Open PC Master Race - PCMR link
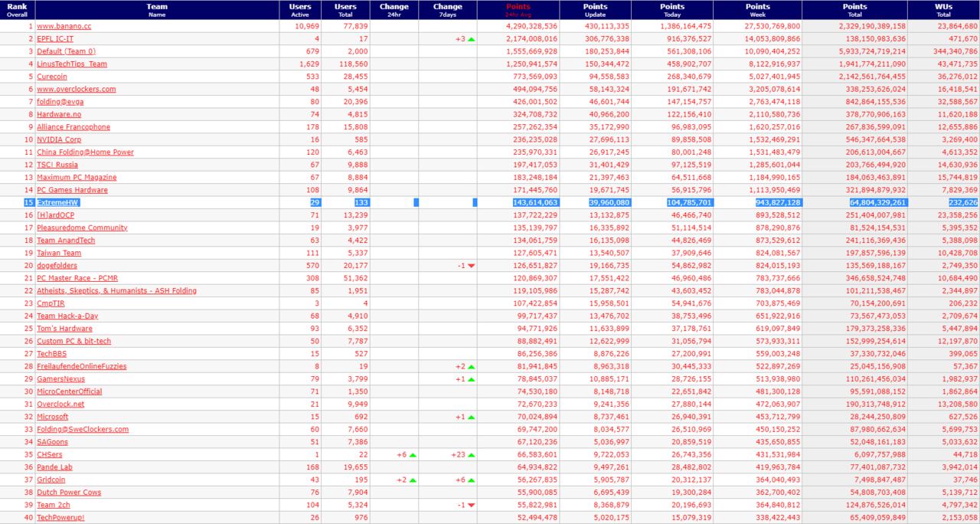Screen dimensions: 980x524 [77, 279]
